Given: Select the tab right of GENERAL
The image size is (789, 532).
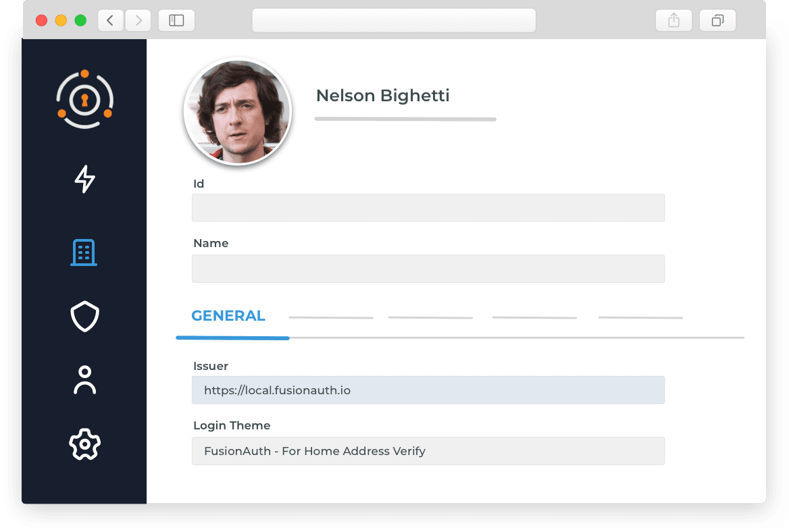Looking at the screenshot, I should tap(330, 317).
